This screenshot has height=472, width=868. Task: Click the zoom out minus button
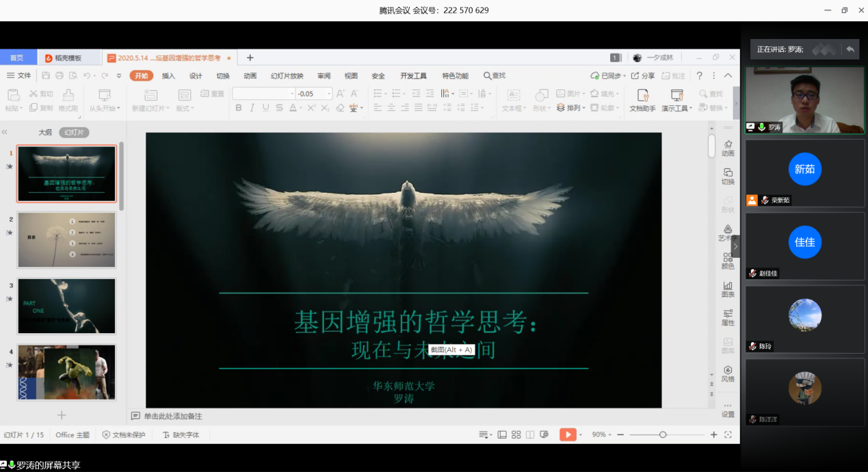[x=620, y=434]
